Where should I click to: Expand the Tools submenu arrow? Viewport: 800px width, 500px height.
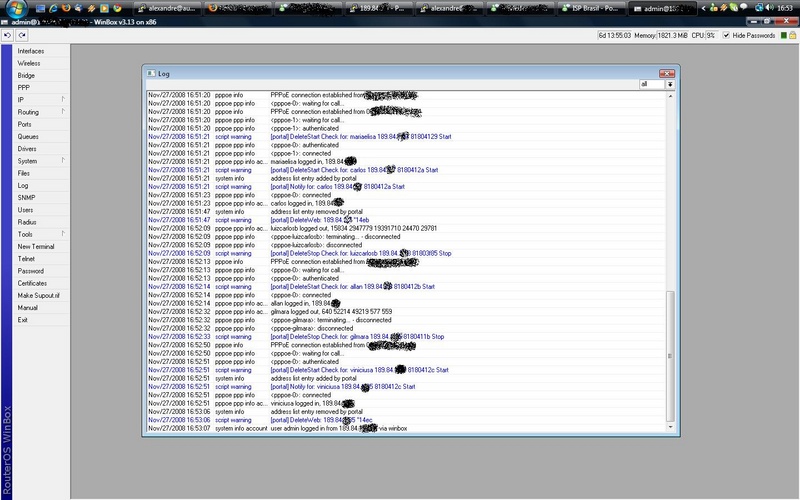(63, 234)
